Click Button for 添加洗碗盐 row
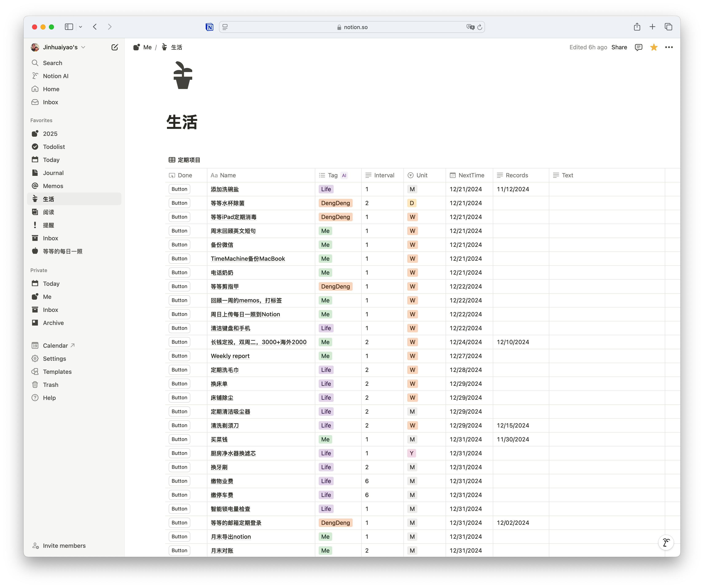This screenshot has width=704, height=588. click(179, 189)
